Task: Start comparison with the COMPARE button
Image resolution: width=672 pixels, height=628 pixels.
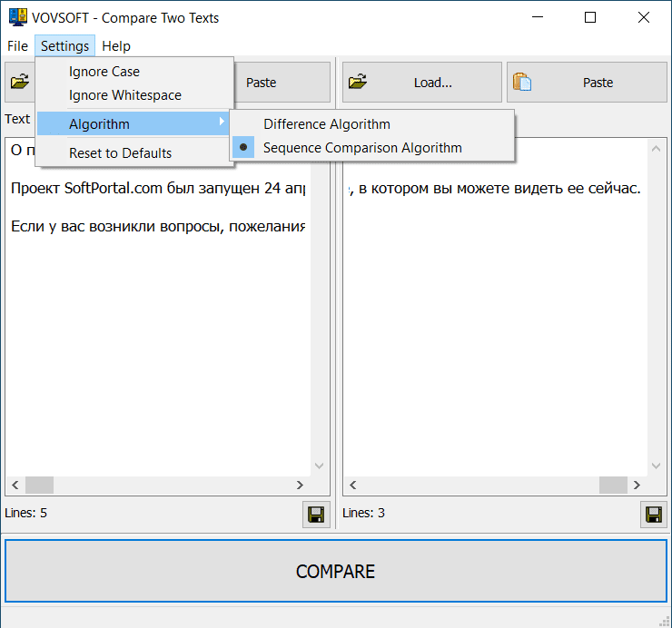Action: click(x=336, y=571)
